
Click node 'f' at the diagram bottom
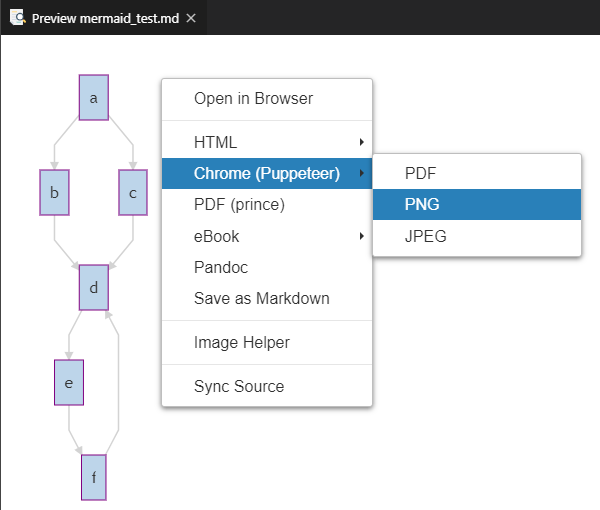coord(94,477)
